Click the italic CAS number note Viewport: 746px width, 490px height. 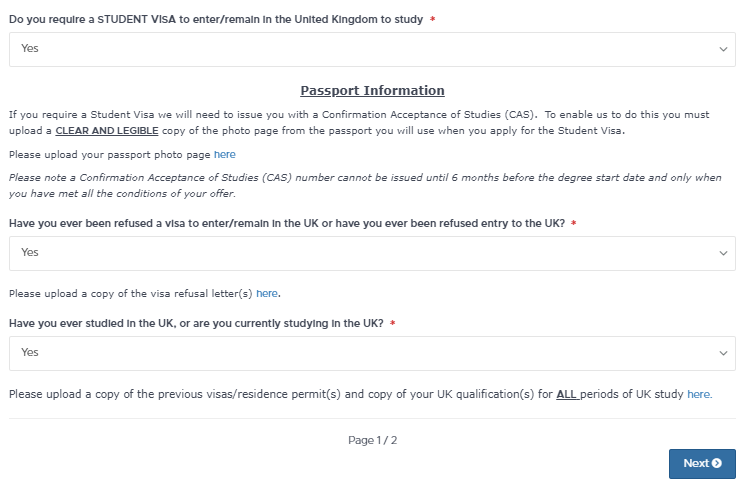point(372,186)
